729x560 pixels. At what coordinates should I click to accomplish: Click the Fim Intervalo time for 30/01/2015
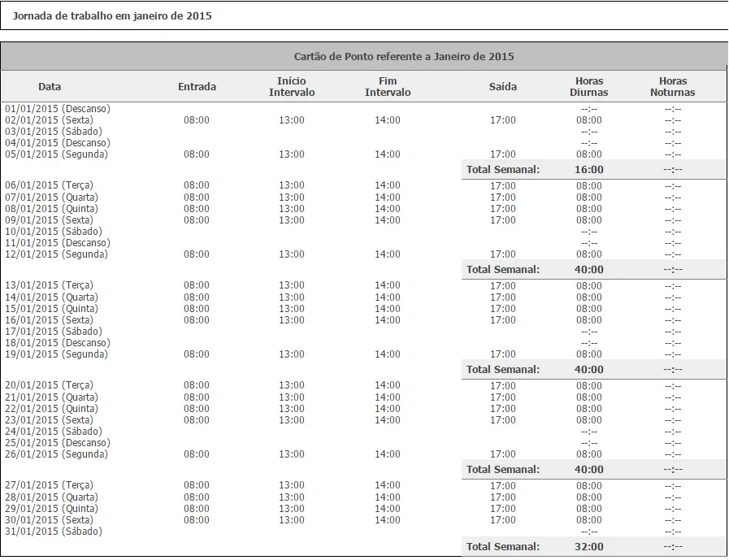click(x=388, y=520)
